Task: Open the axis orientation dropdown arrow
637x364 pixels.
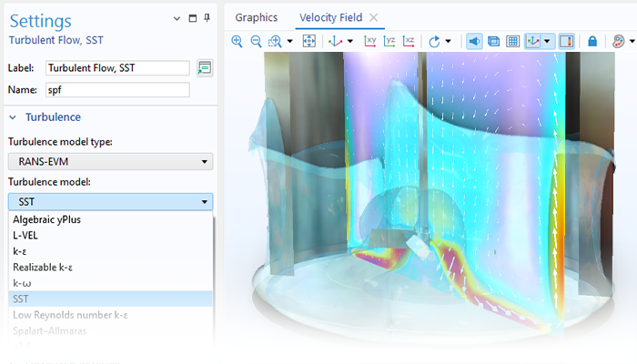Action: [547, 41]
